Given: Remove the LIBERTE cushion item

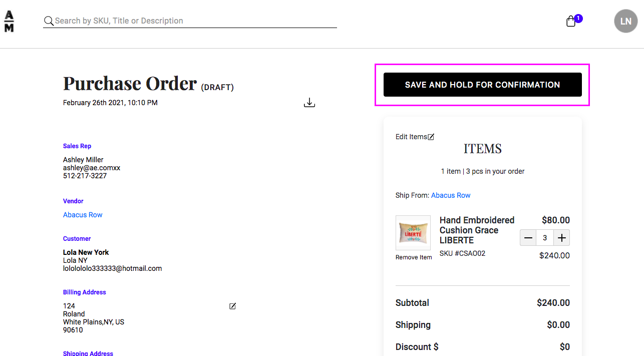Looking at the screenshot, I should [x=413, y=257].
